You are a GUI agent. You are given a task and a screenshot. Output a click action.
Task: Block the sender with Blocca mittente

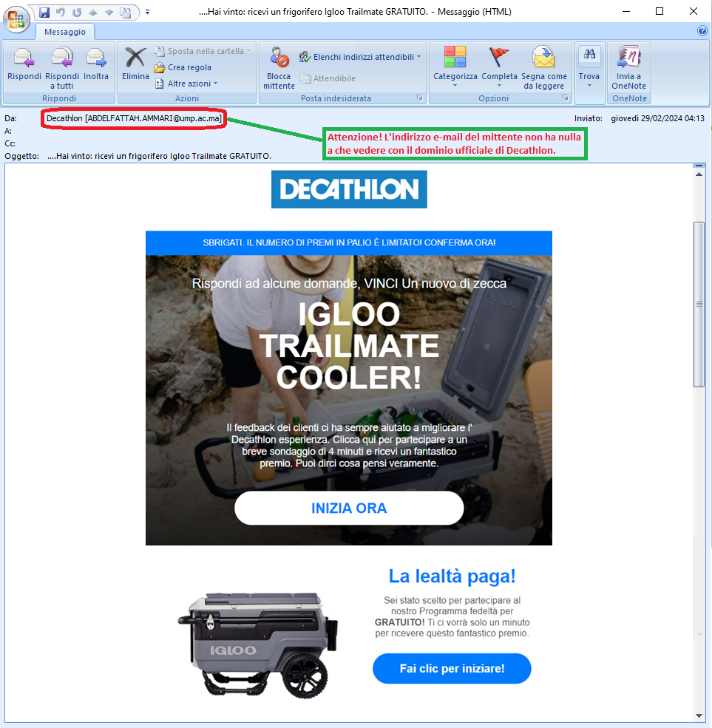click(279, 68)
